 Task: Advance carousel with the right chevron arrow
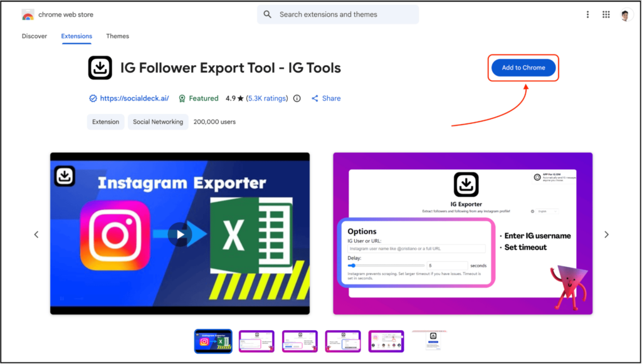coord(606,234)
